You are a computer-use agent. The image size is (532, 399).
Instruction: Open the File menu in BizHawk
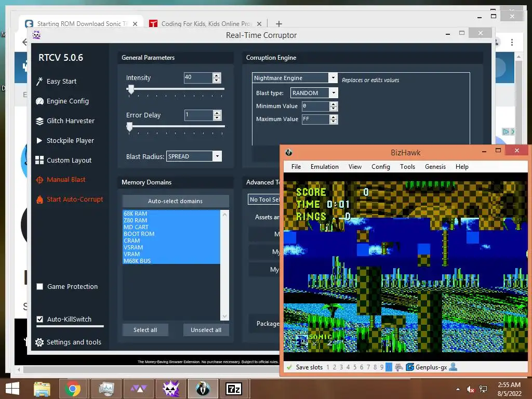[296, 167]
